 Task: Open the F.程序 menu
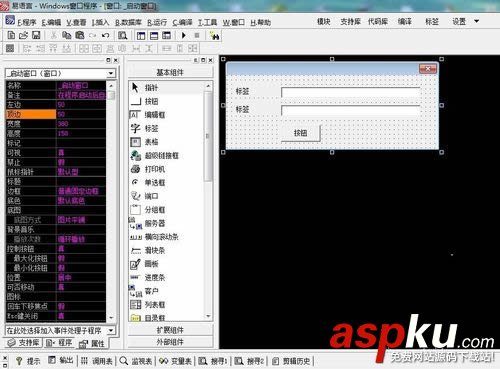coord(26,22)
